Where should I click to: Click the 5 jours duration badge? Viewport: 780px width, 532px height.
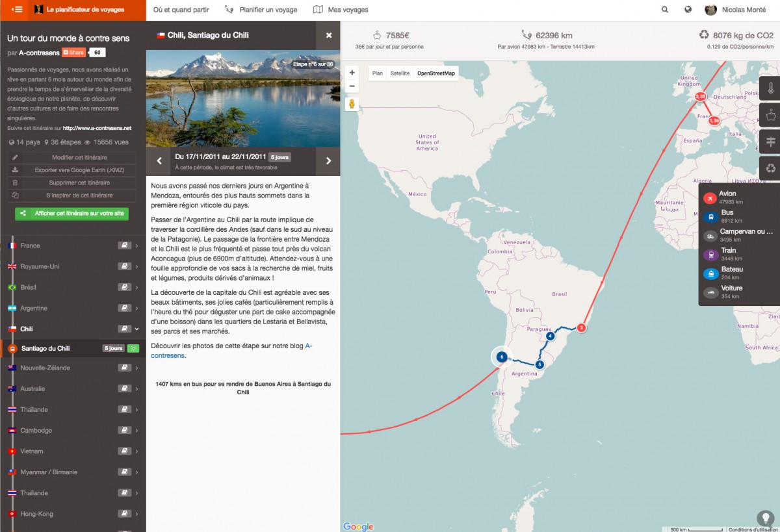pos(280,157)
